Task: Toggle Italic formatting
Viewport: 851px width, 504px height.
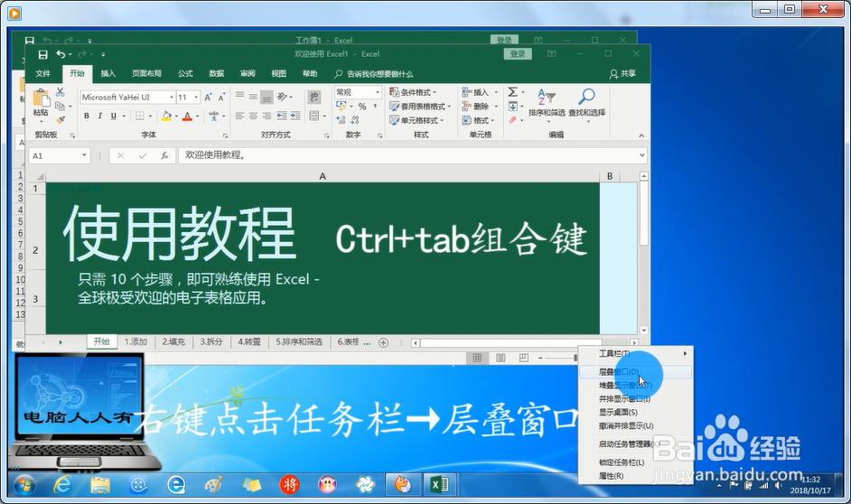Action: point(100,117)
